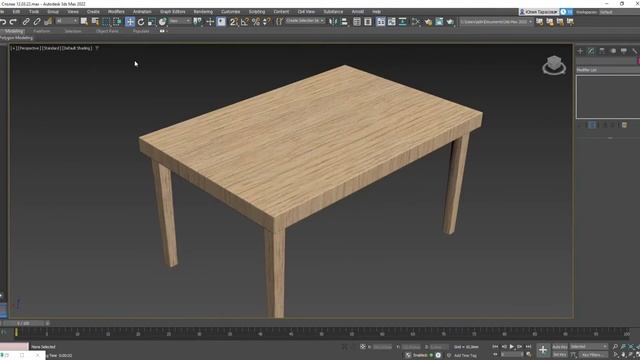
Task: Toggle the Scene Explorer icon
Action: [x=357, y=22]
